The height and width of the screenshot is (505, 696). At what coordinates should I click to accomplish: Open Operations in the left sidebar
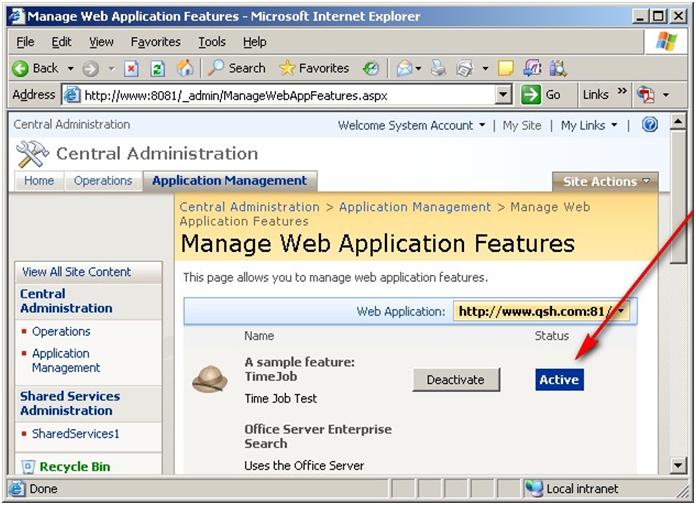(x=61, y=331)
